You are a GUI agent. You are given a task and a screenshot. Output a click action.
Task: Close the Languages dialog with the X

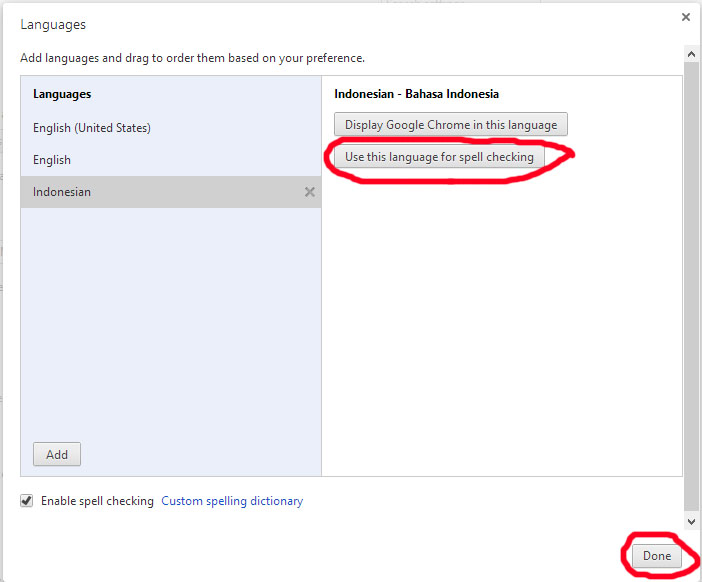[x=685, y=17]
